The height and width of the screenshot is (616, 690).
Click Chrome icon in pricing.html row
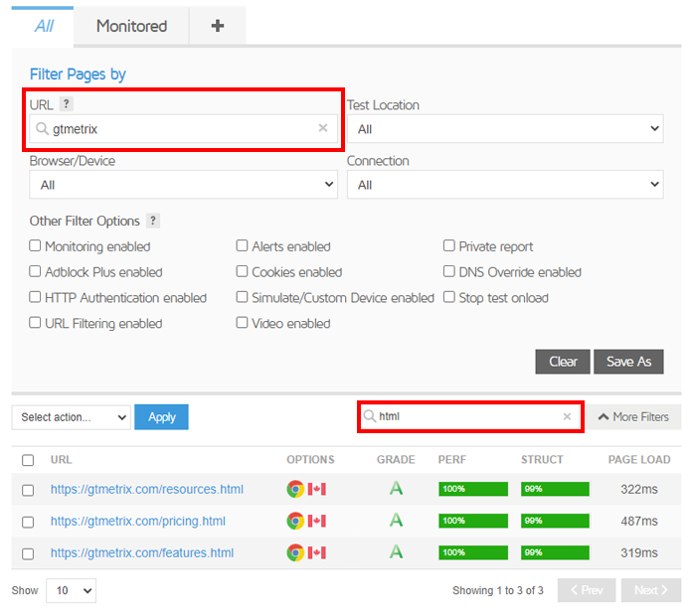point(295,521)
